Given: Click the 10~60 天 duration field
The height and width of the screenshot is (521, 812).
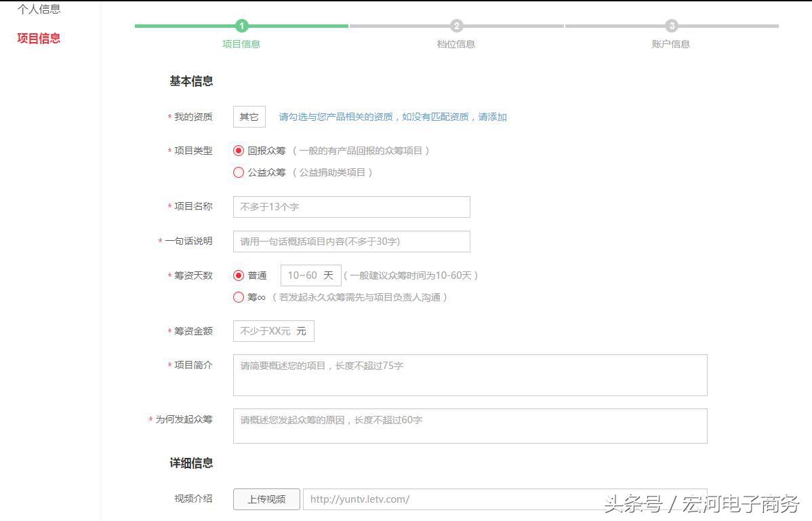Looking at the screenshot, I should [310, 275].
